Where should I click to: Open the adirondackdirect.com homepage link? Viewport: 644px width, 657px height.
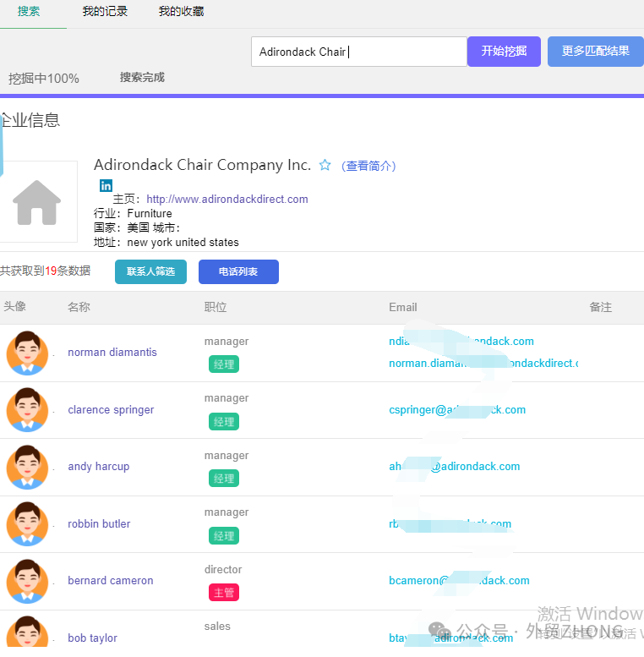[227, 199]
